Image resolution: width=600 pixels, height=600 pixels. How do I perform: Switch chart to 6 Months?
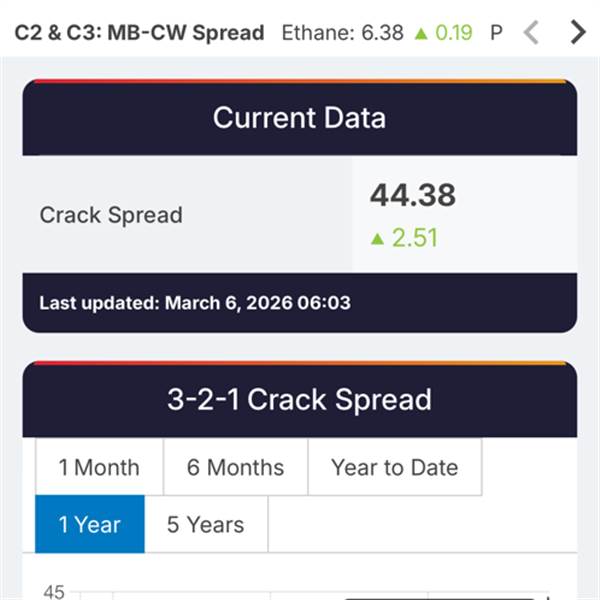235,467
